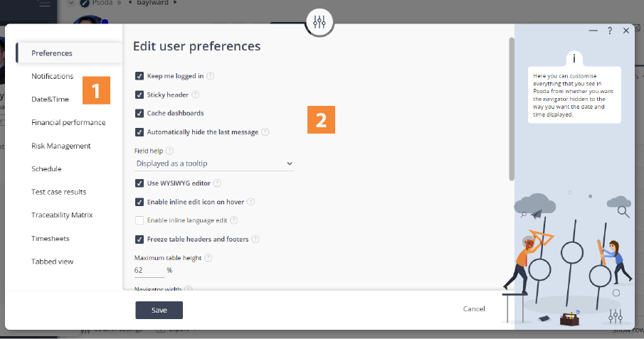The height and width of the screenshot is (339, 644).
Task: Click help icon beside Use WYSIWYG editor
Action: pyautogui.click(x=217, y=183)
